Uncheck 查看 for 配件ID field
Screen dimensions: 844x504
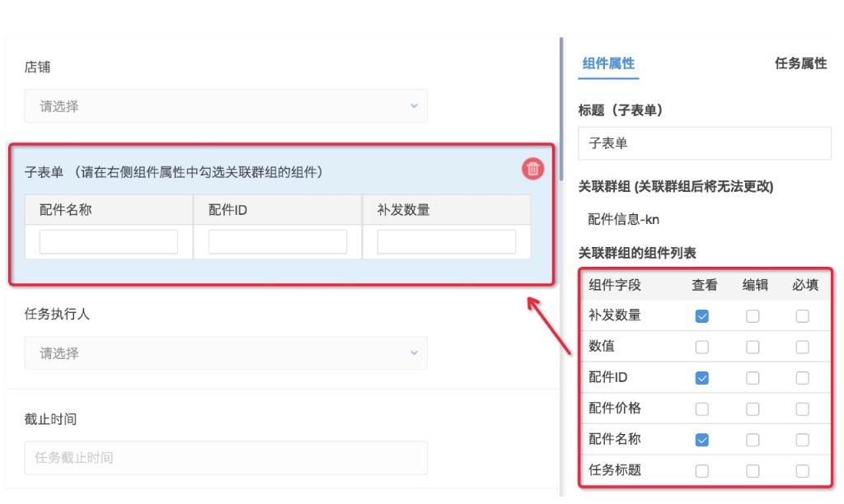(x=702, y=378)
